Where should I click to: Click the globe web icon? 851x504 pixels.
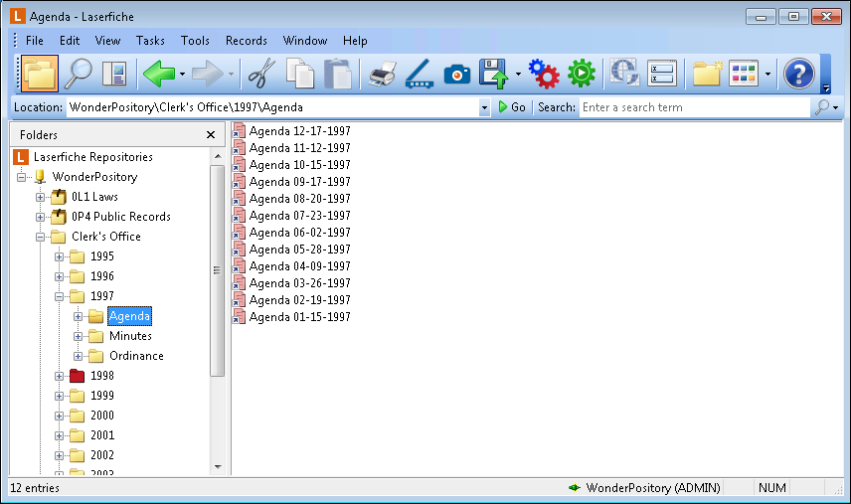(x=624, y=73)
